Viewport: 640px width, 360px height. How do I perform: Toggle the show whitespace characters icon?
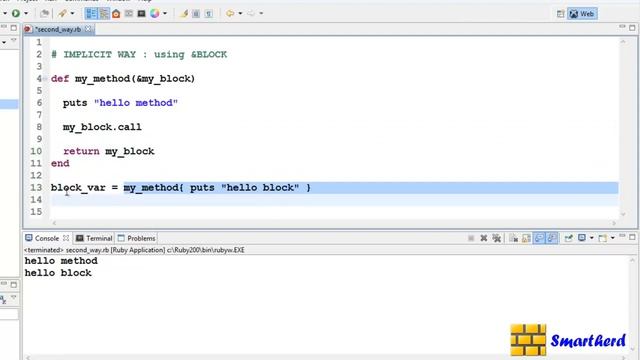click(209, 14)
